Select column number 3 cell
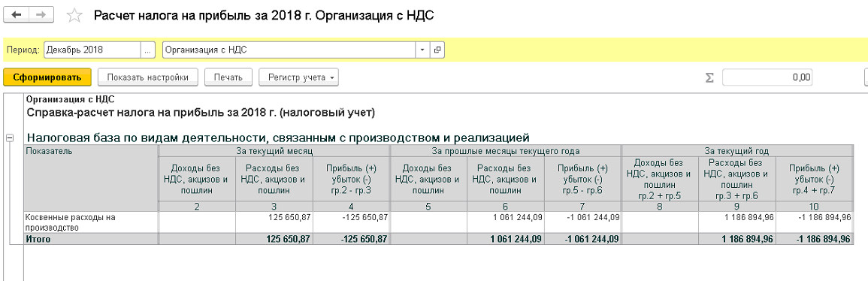Image resolution: width=868 pixels, height=281 pixels. [274, 207]
